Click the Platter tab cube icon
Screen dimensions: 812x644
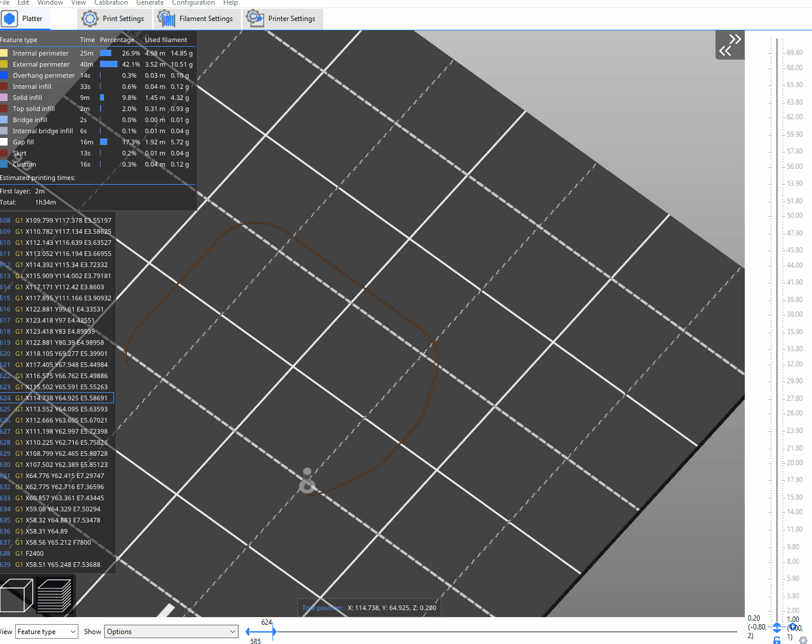(9, 18)
